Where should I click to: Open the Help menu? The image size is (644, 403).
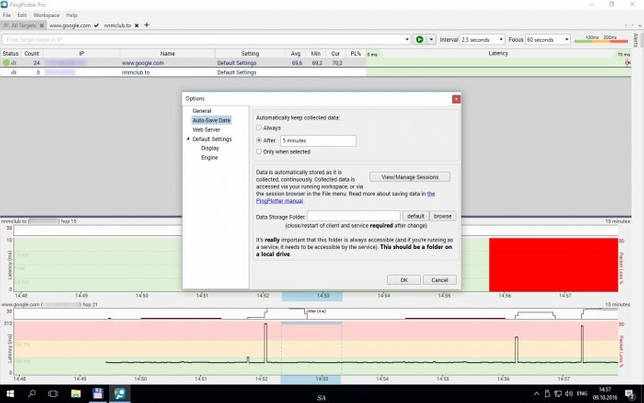click(x=71, y=15)
